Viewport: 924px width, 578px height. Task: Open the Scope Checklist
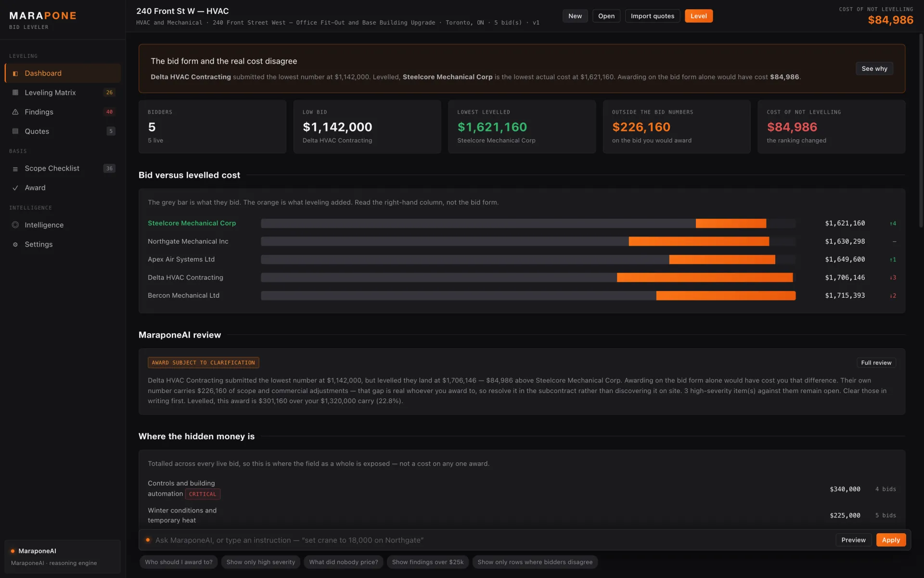[63, 169]
